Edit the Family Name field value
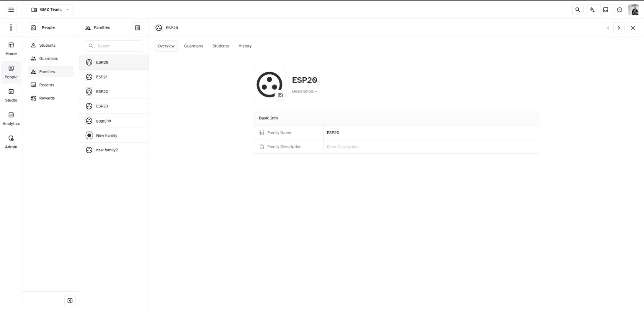 point(431,132)
